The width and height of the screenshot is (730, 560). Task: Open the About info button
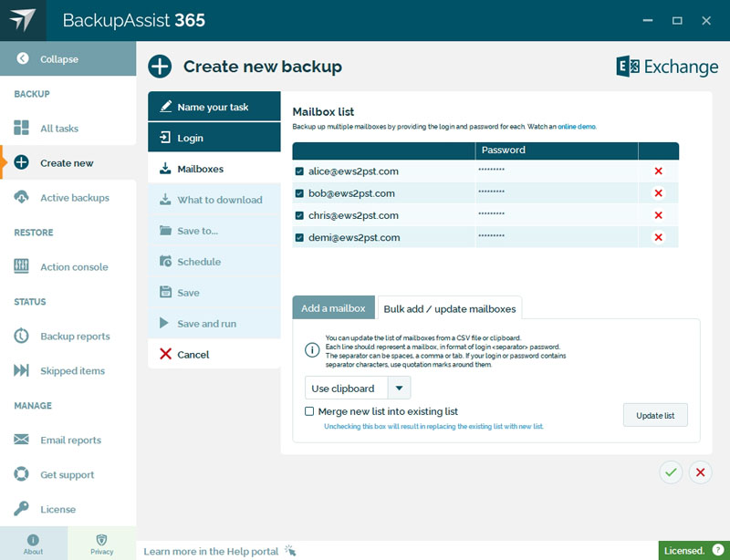[34, 544]
